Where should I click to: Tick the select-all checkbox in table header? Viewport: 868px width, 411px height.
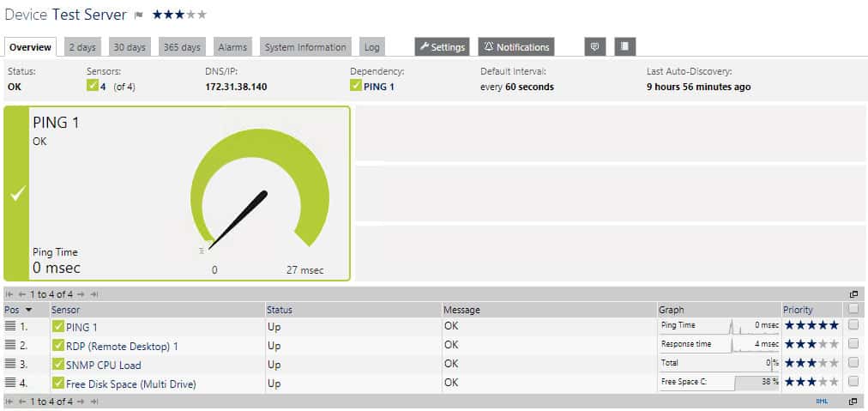pyautogui.click(x=853, y=309)
